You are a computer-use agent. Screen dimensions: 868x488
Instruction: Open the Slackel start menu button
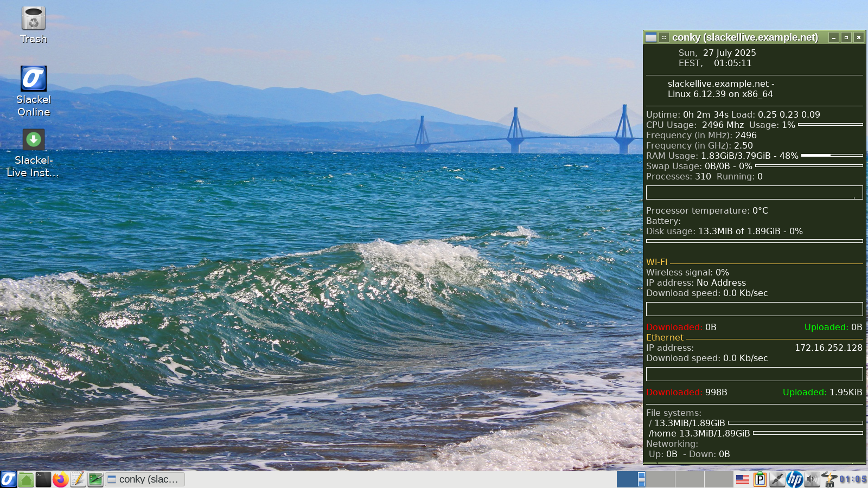[x=8, y=479]
